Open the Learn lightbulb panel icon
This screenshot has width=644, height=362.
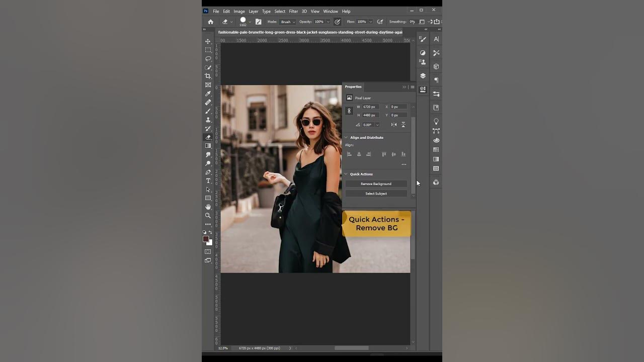[x=436, y=121]
